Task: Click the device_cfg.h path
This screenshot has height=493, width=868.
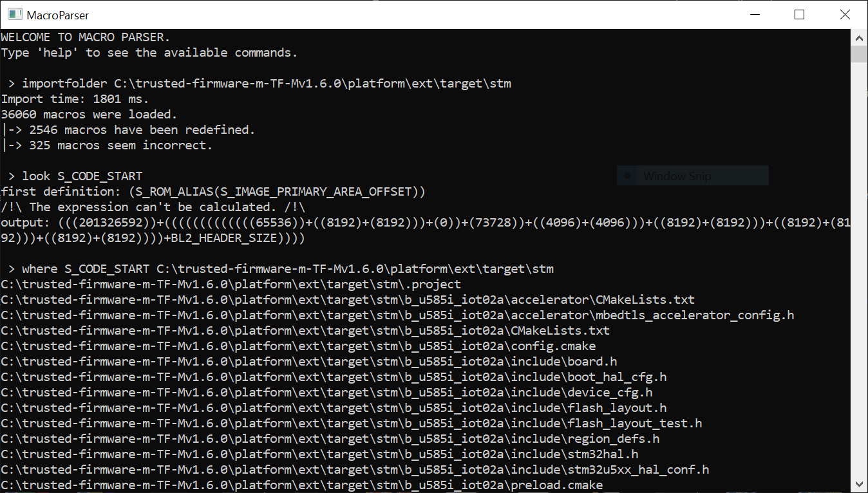Action: pyautogui.click(x=326, y=393)
